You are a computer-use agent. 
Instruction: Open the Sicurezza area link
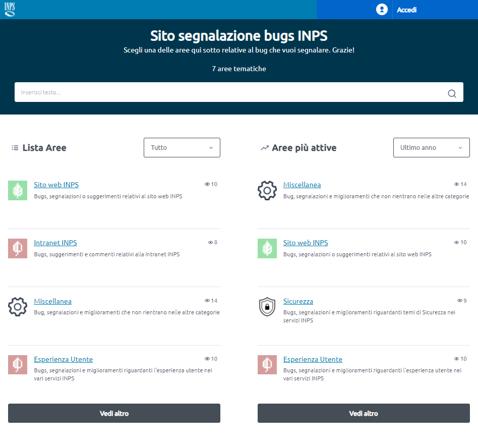point(298,301)
